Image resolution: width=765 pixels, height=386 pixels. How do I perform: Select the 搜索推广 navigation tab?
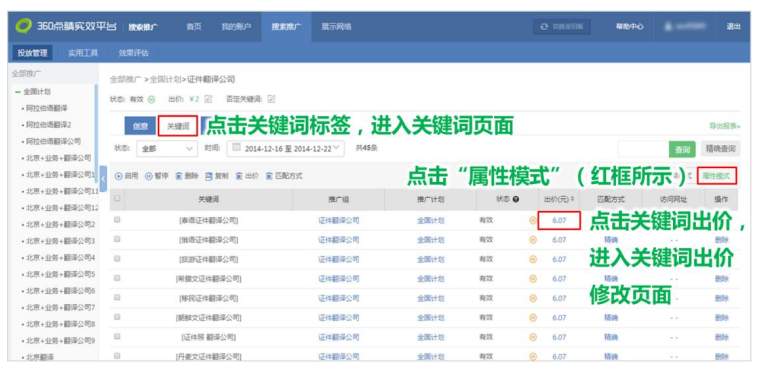[x=286, y=27]
